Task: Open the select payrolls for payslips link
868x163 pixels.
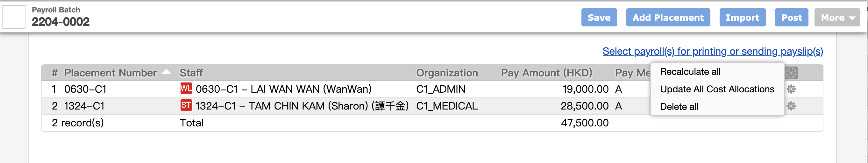Action: (x=713, y=51)
